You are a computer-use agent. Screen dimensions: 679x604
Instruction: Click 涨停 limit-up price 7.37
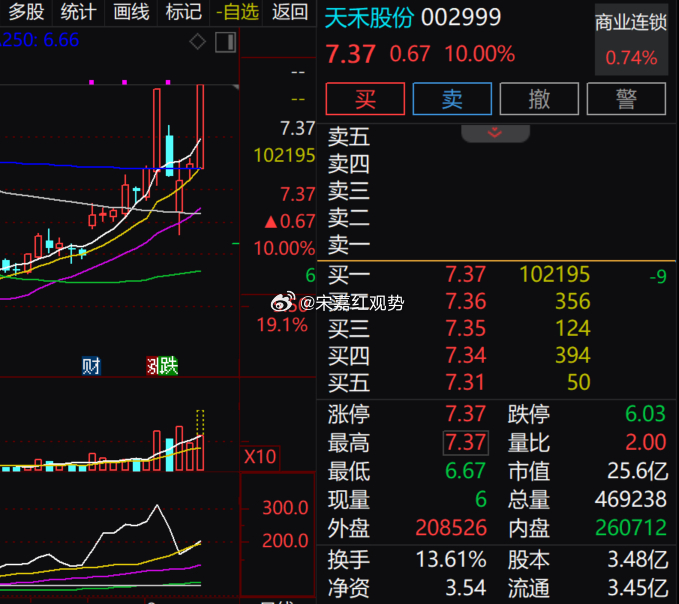pos(466,413)
